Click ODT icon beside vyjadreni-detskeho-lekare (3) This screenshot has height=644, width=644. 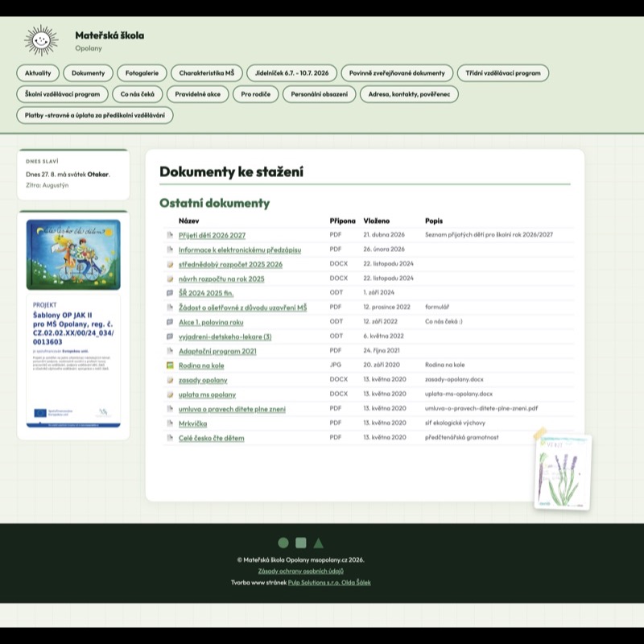click(170, 336)
